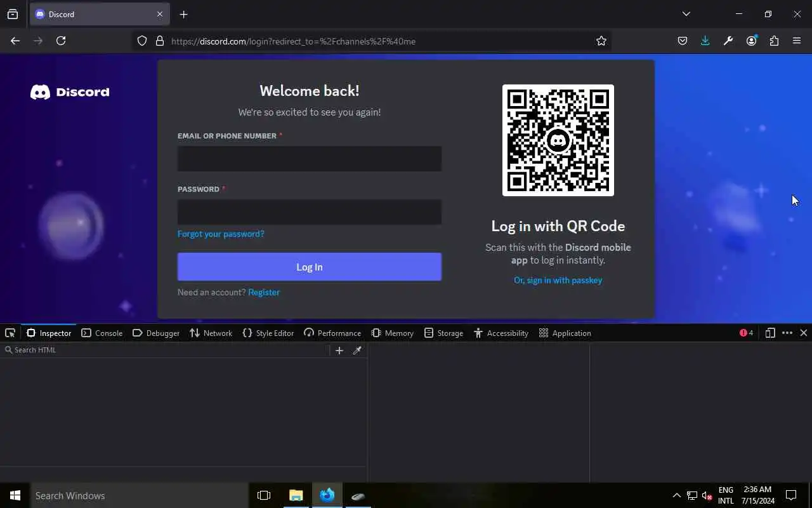The image size is (812, 508).
Task: Click the error count badge
Action: click(x=746, y=333)
